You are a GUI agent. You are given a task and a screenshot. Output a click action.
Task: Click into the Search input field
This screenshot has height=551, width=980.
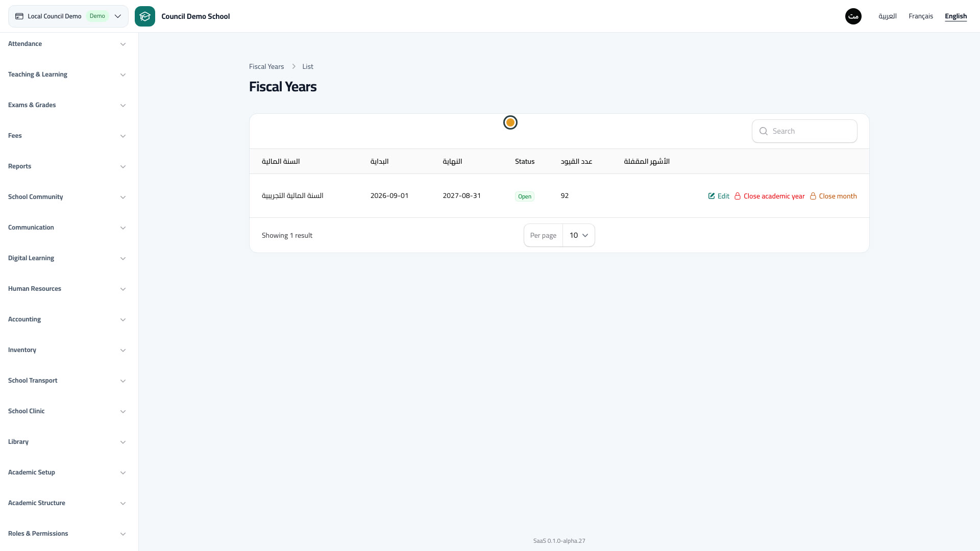804,131
